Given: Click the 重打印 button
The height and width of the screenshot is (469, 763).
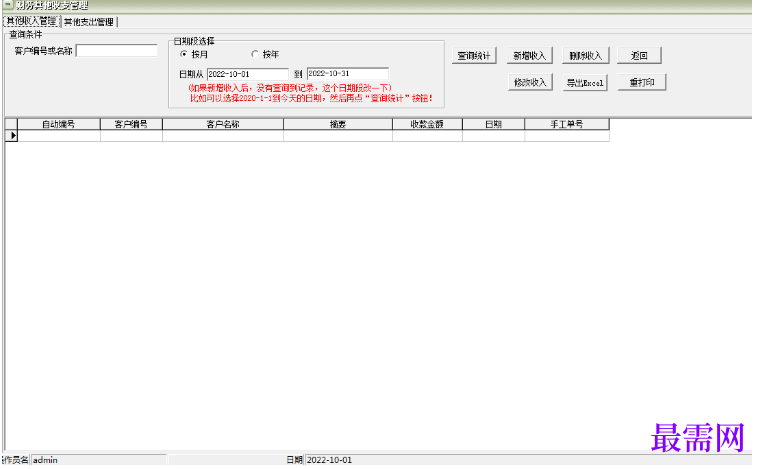Looking at the screenshot, I should coord(641,82).
